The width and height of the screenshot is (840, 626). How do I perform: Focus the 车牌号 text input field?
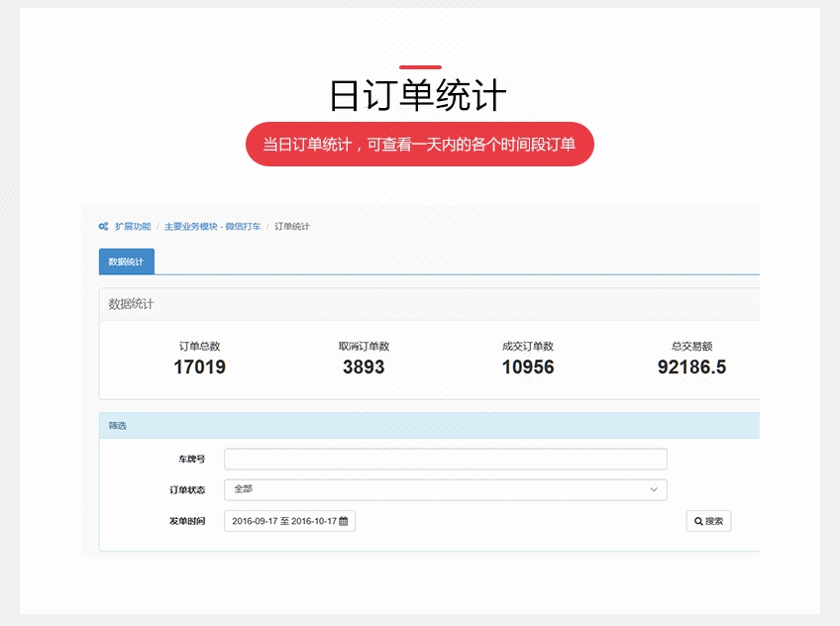pos(445,459)
